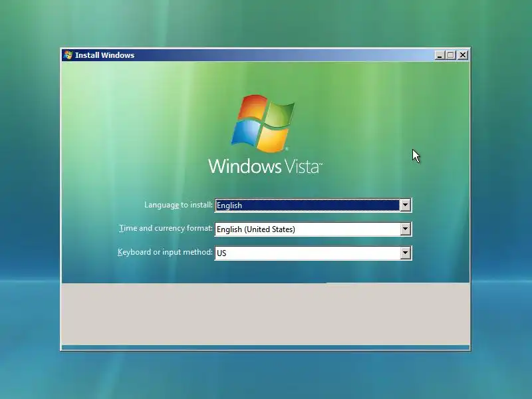Click the Windows Vista wordmark

click(x=265, y=166)
